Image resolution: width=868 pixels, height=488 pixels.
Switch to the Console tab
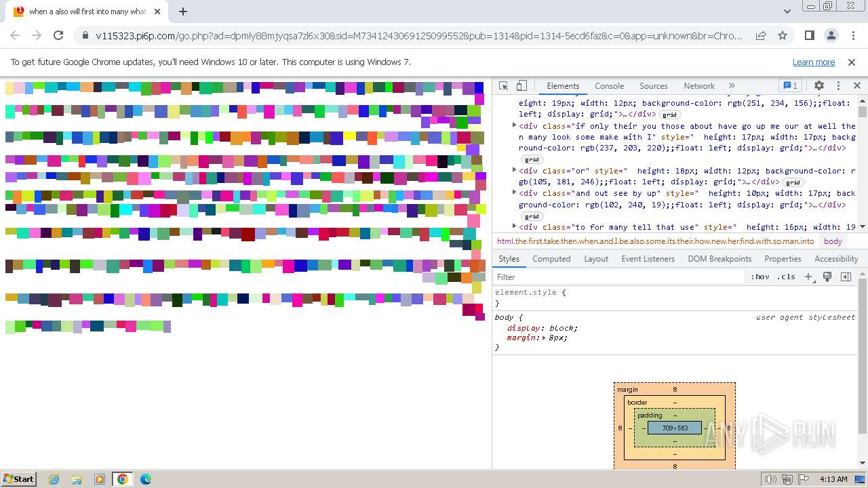click(x=609, y=86)
